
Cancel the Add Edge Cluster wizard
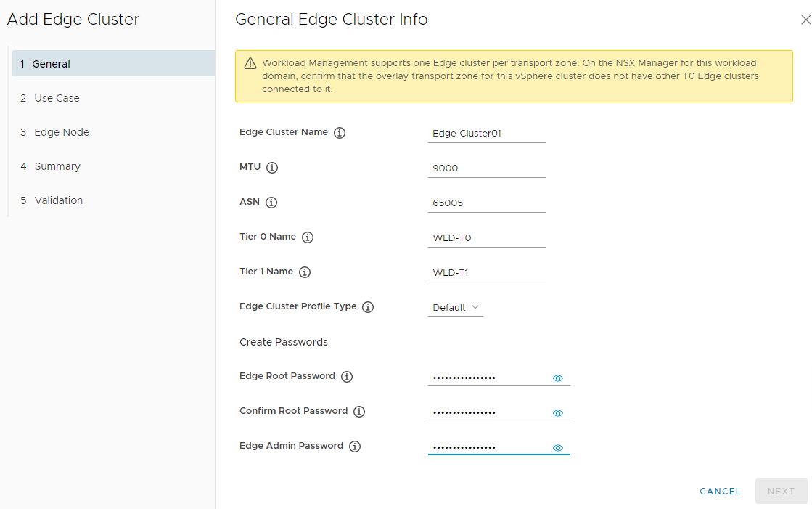(x=720, y=492)
